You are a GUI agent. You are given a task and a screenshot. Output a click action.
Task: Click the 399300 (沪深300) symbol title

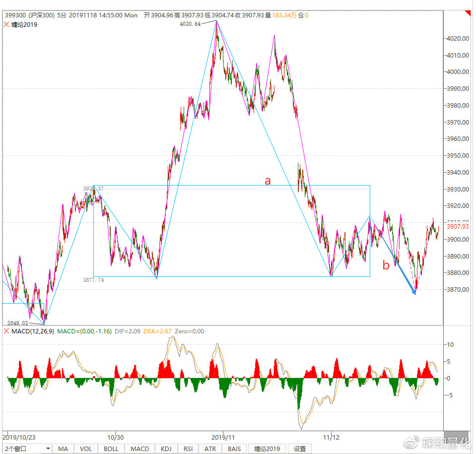pos(30,15)
